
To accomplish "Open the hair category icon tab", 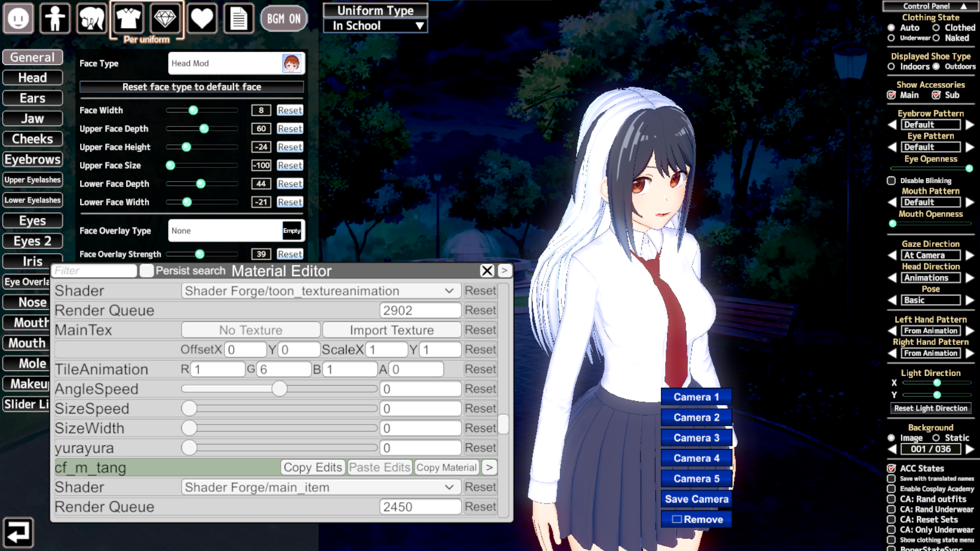I will tap(91, 19).
